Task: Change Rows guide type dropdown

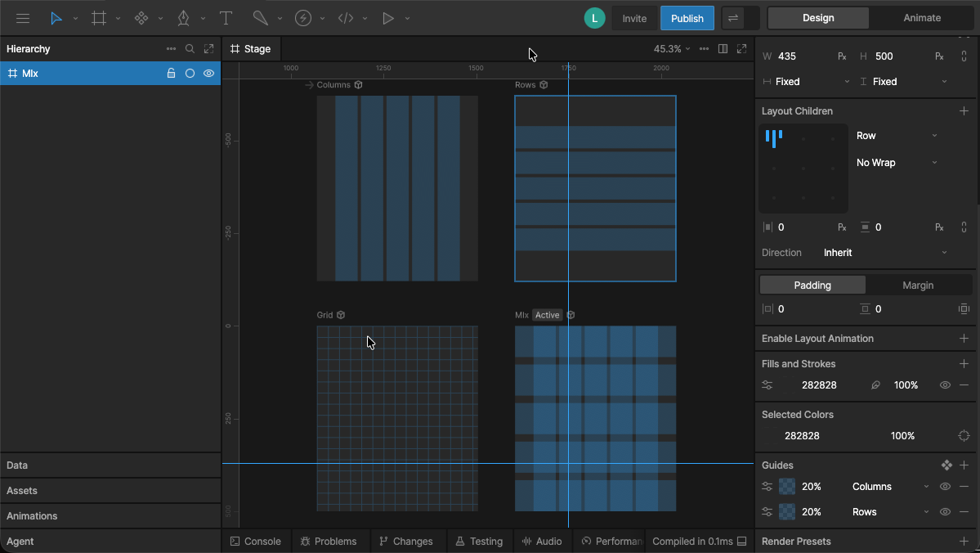Action: [891, 512]
